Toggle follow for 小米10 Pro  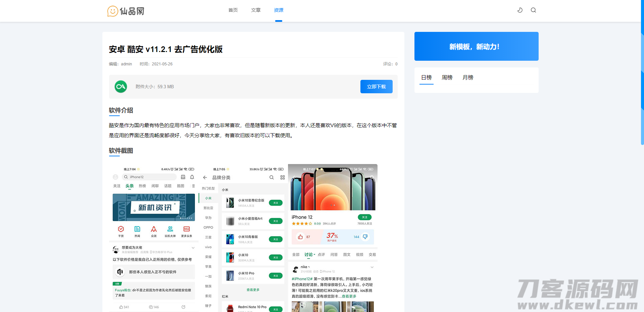[x=276, y=275]
